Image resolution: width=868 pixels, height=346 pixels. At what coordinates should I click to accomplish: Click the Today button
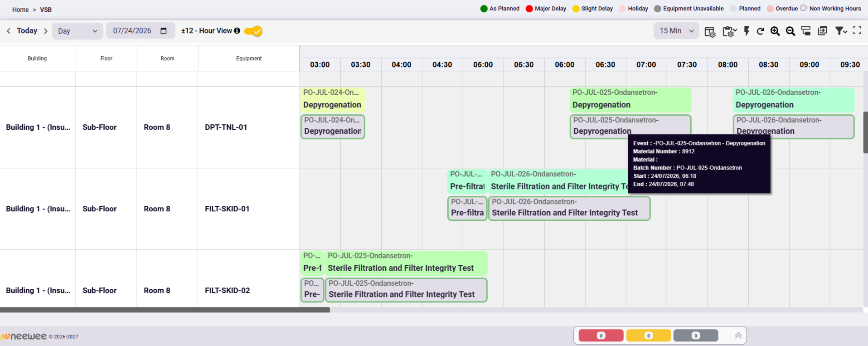(27, 30)
